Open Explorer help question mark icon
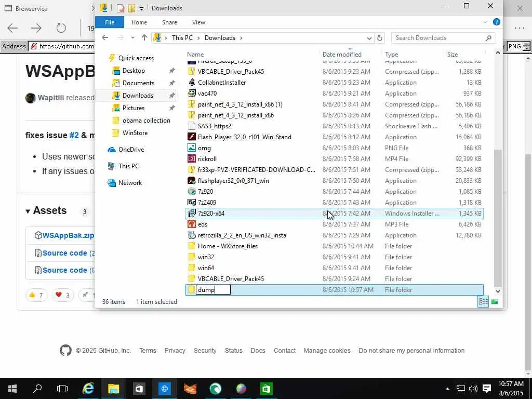 pyautogui.click(x=496, y=22)
